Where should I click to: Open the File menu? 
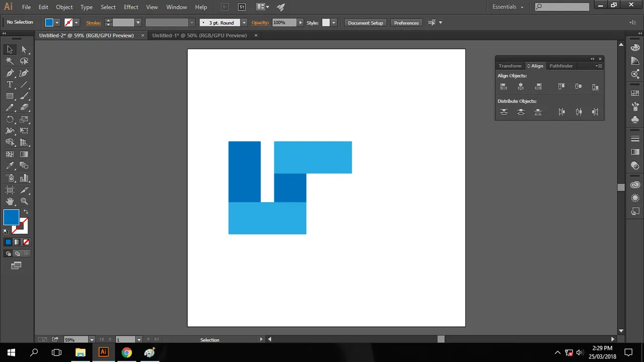click(26, 7)
